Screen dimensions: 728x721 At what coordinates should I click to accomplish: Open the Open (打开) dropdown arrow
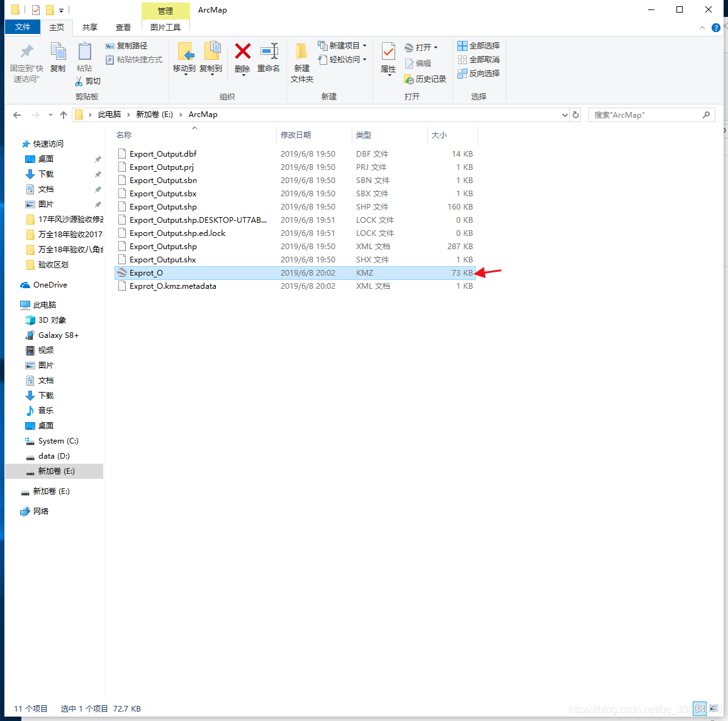point(435,47)
